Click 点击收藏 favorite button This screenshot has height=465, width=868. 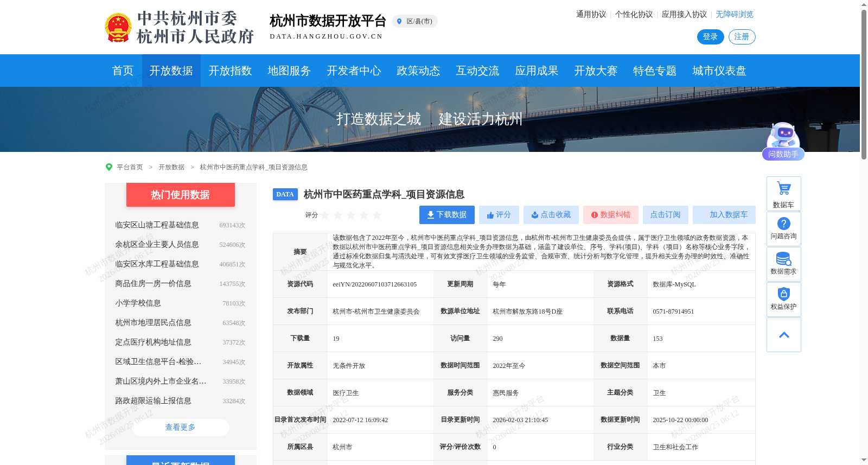551,215
